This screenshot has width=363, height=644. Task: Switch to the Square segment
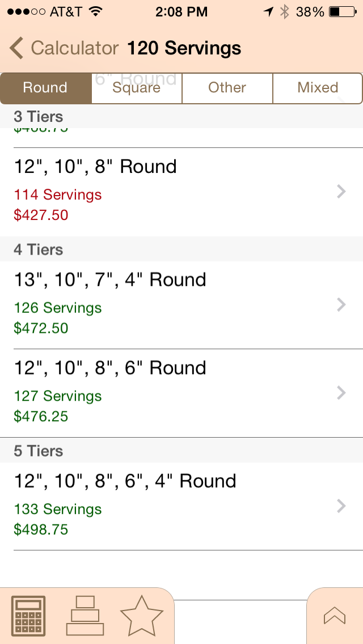[x=137, y=88]
